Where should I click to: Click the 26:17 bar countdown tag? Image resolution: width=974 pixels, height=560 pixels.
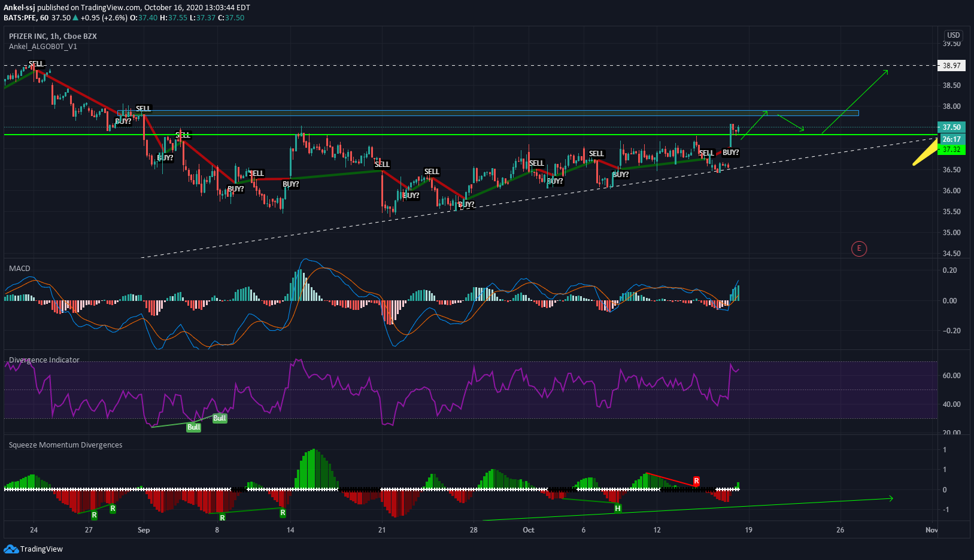click(x=951, y=139)
